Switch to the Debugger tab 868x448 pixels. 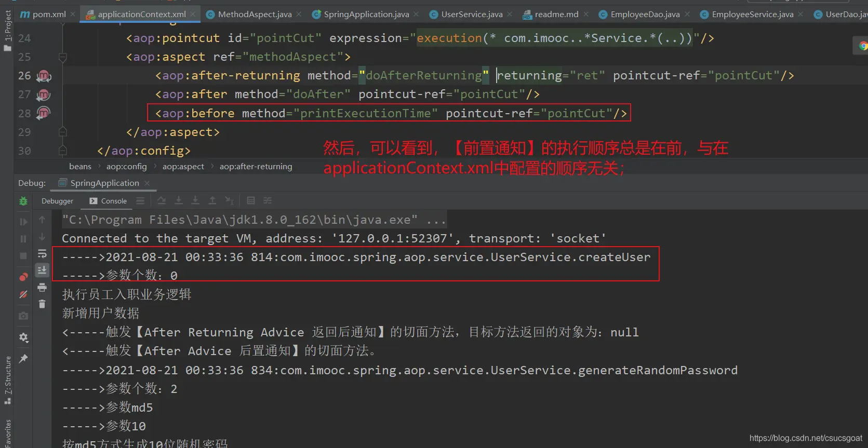coord(57,201)
